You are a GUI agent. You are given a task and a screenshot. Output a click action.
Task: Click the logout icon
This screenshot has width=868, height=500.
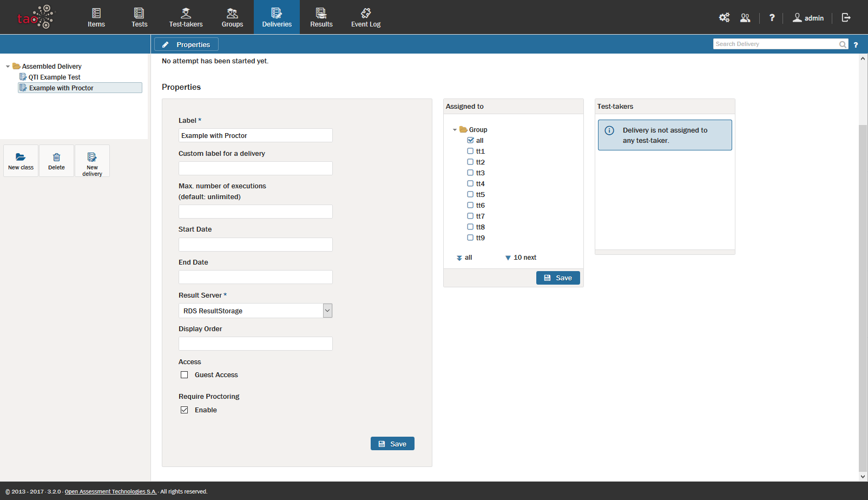846,18
